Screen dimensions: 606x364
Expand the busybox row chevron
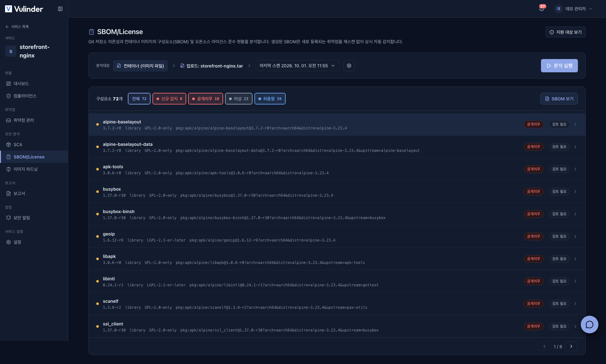(x=575, y=192)
